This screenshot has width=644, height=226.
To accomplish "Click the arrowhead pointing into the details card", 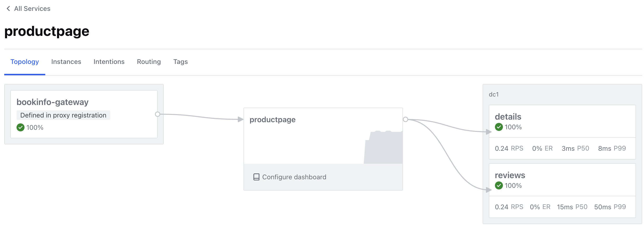I will pos(489,132).
